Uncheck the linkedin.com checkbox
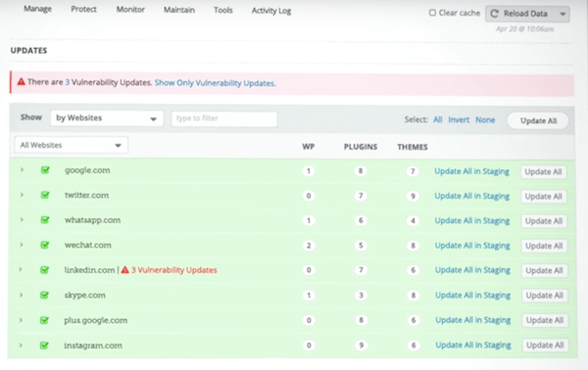The width and height of the screenshot is (588, 370). (x=45, y=269)
